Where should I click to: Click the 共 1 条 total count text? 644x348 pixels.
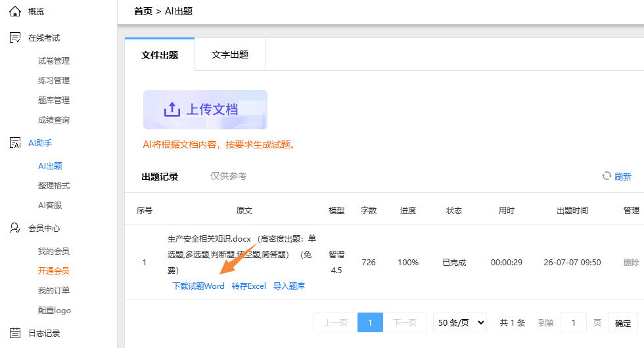click(x=512, y=322)
